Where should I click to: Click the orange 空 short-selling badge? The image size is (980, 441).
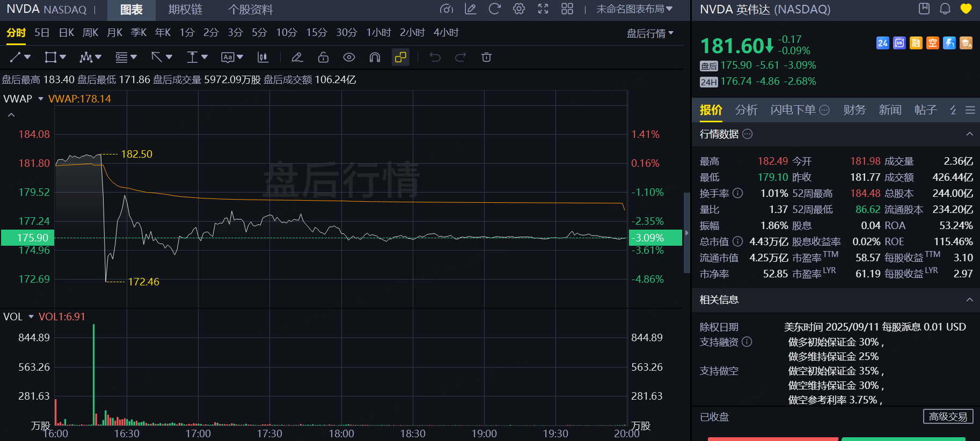(933, 43)
